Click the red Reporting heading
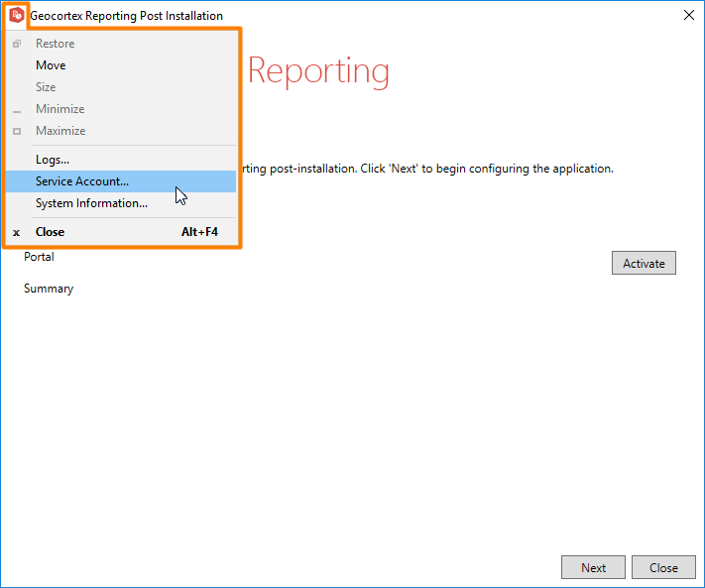Viewport: 705px width, 588px height. (x=317, y=71)
